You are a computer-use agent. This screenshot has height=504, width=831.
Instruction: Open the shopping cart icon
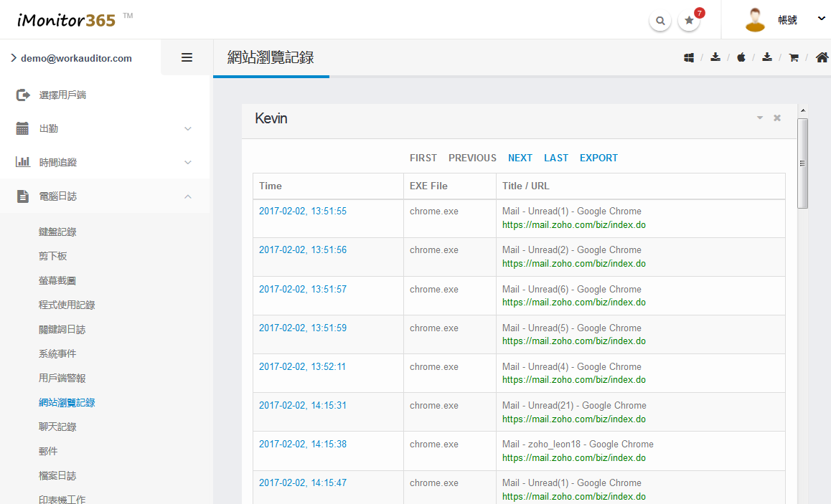[794, 58]
